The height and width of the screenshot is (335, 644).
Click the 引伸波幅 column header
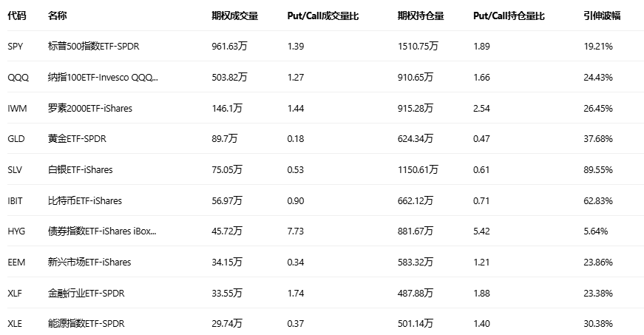[x=602, y=16]
